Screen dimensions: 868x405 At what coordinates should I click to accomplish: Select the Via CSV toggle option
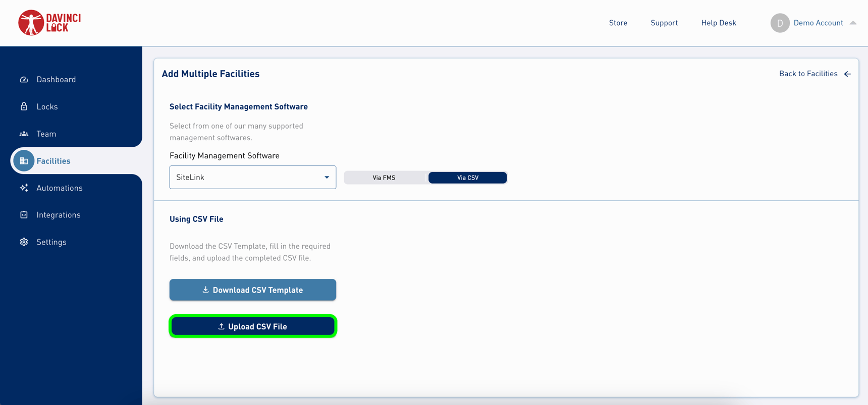(x=467, y=178)
